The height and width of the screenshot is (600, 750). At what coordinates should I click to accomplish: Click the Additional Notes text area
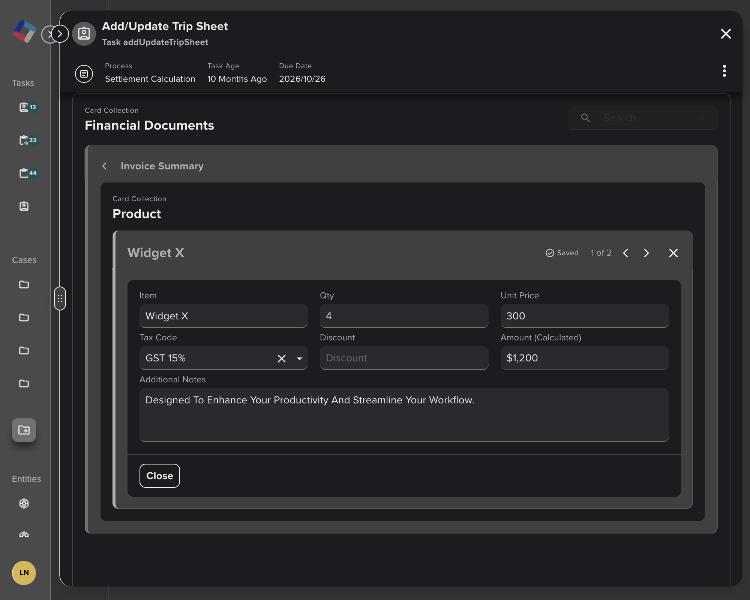[404, 415]
